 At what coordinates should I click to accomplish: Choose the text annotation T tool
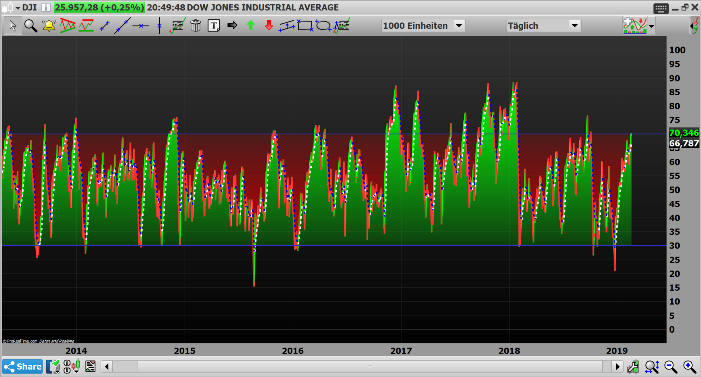tap(214, 26)
